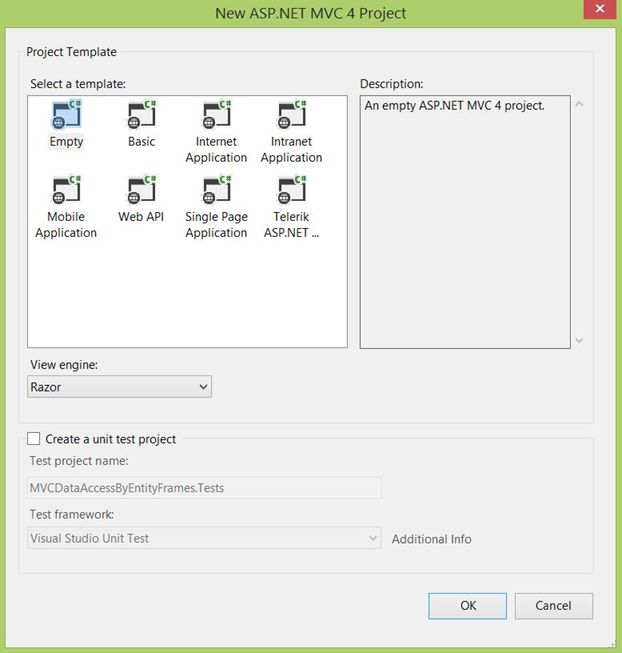The image size is (622, 653).
Task: Pick the Single Page Application template icon
Action: [216, 189]
